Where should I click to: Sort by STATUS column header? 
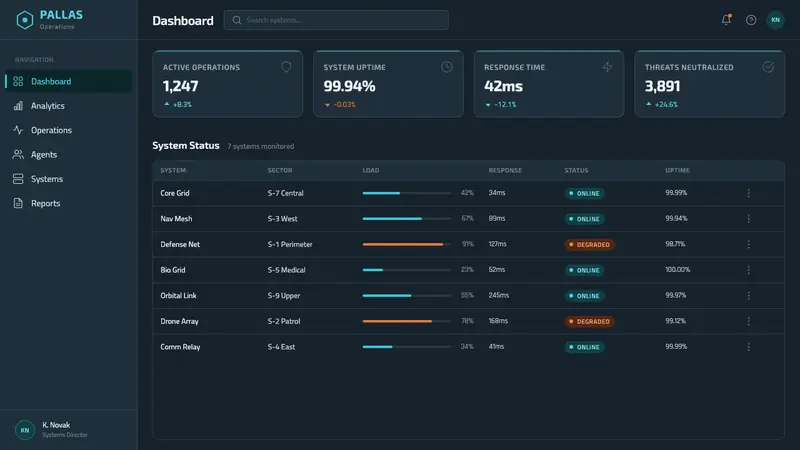pos(576,170)
